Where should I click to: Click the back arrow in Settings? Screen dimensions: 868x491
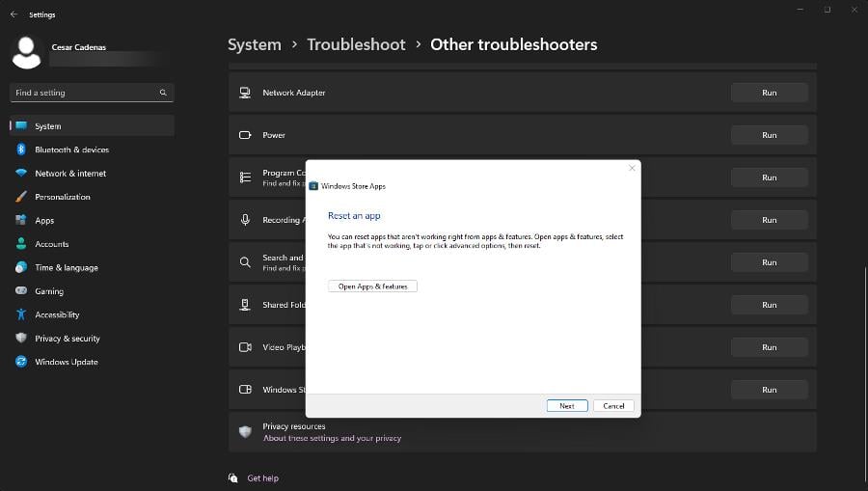pos(14,14)
